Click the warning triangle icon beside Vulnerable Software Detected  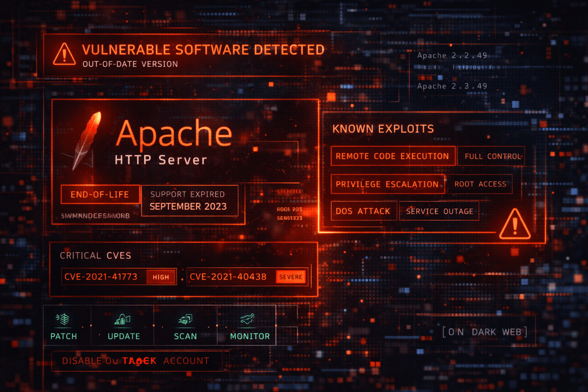(64, 54)
